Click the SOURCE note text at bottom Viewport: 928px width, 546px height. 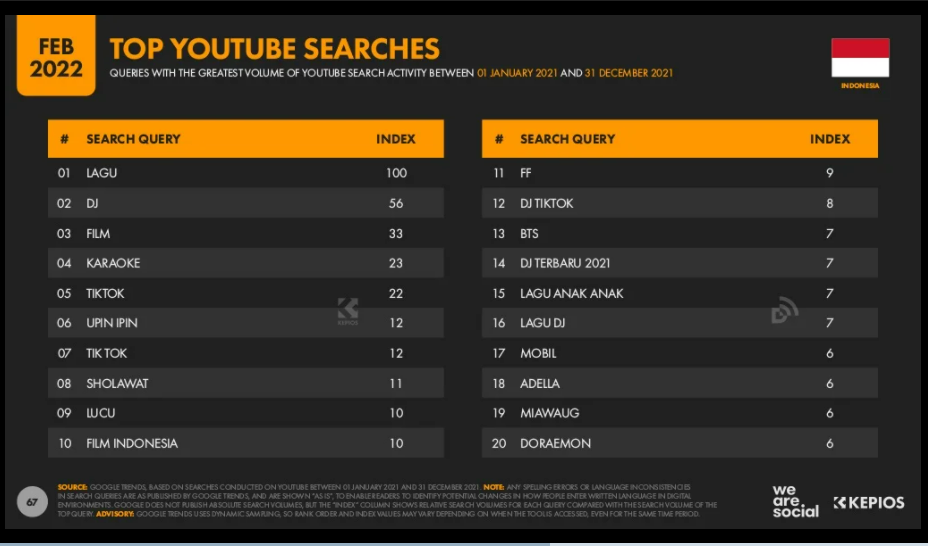pyautogui.click(x=387, y=500)
